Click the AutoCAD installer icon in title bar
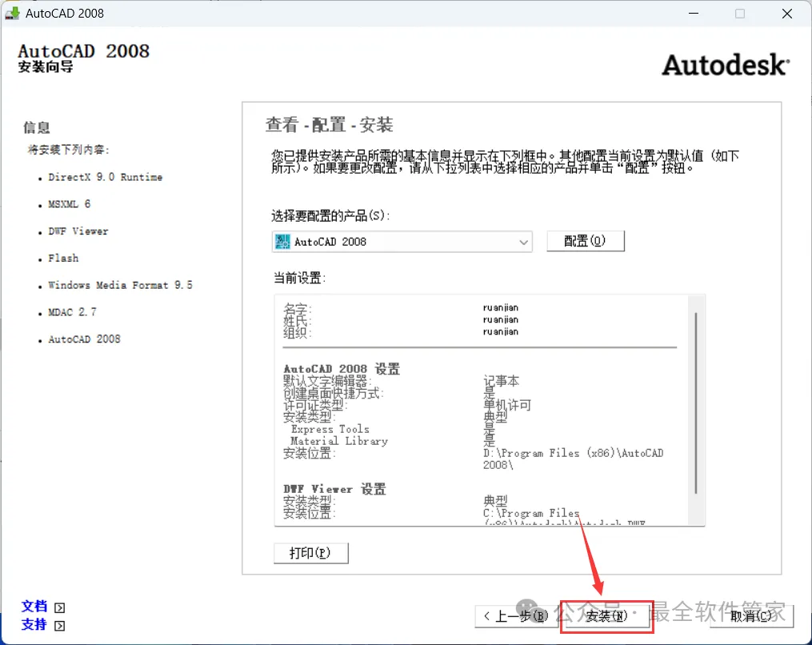The image size is (812, 645). click(12, 13)
